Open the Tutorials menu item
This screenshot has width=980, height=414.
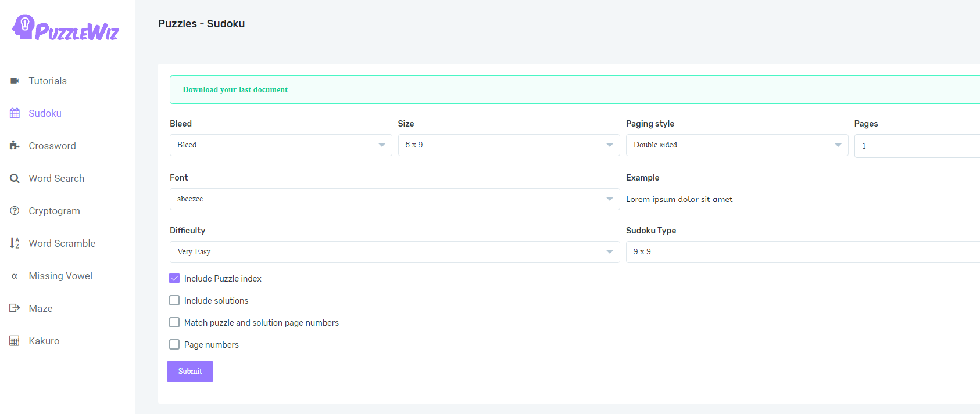(x=48, y=81)
